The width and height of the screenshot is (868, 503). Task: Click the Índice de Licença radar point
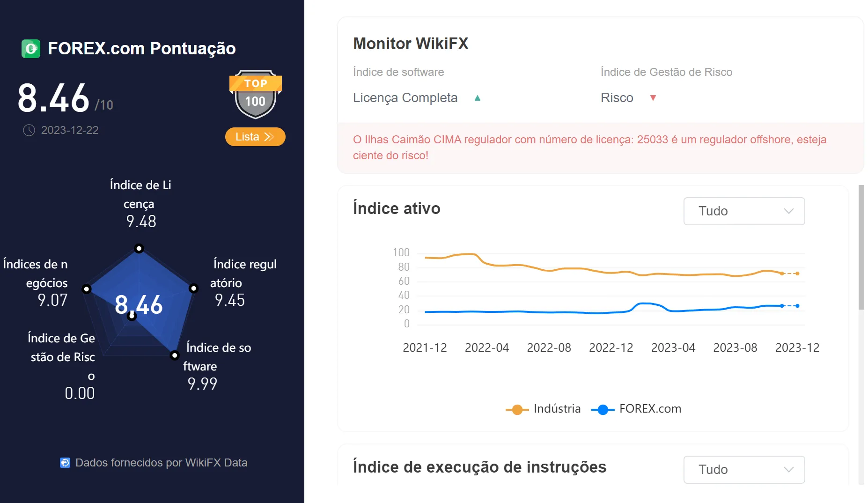pos(139,248)
